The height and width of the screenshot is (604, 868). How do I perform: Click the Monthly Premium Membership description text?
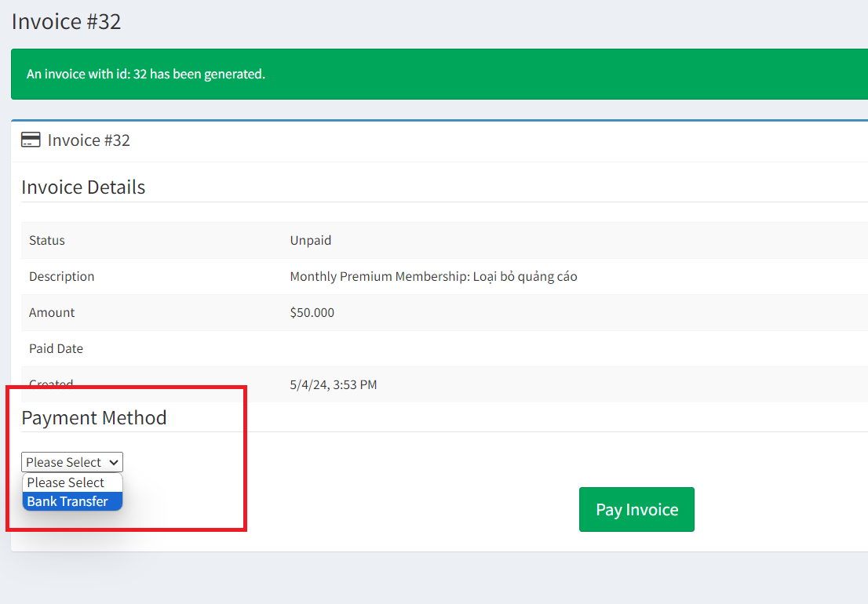(x=433, y=276)
